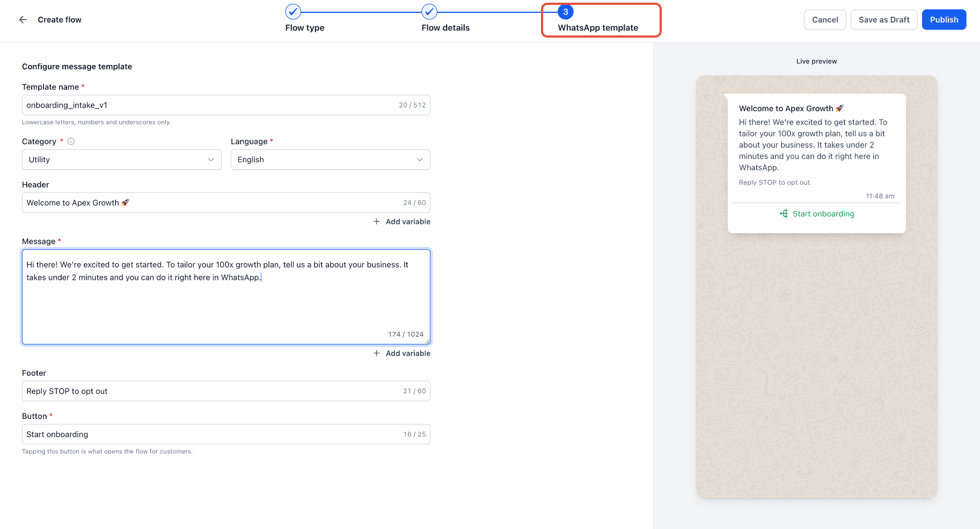Click the 174 / 1024 character counter
The height and width of the screenshot is (529, 980).
(406, 334)
